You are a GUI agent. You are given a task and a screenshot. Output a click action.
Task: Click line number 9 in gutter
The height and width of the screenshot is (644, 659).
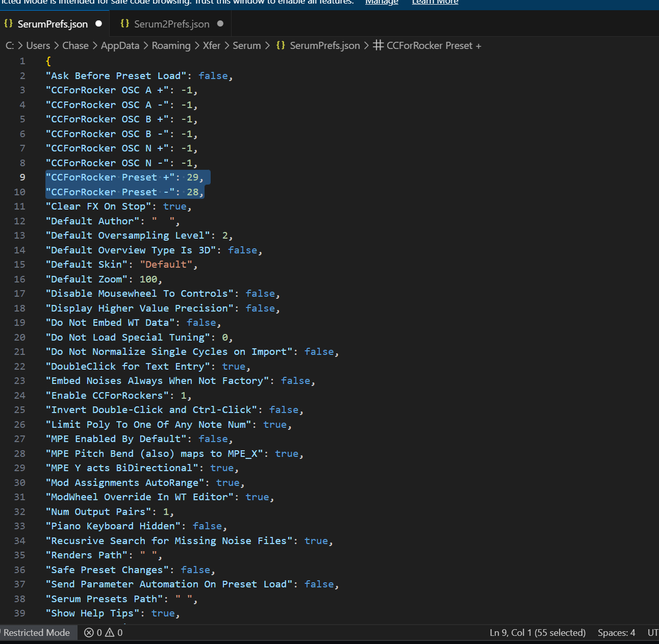[x=22, y=177]
